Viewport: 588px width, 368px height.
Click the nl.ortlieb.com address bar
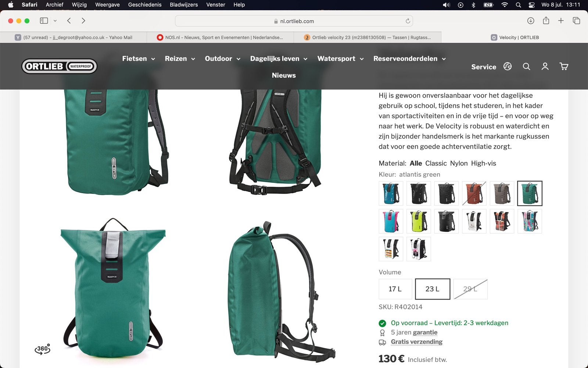pos(294,21)
